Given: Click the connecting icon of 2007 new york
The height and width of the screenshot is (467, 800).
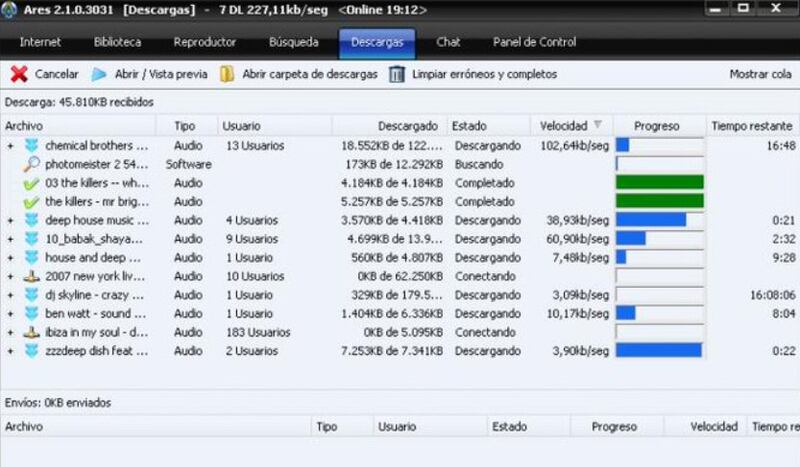Looking at the screenshot, I should click(32, 276).
